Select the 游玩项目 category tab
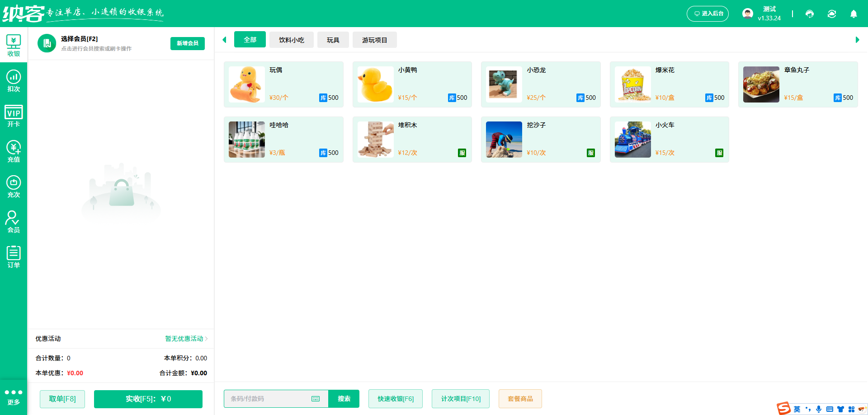Screen dimensions: 868x415 point(374,40)
